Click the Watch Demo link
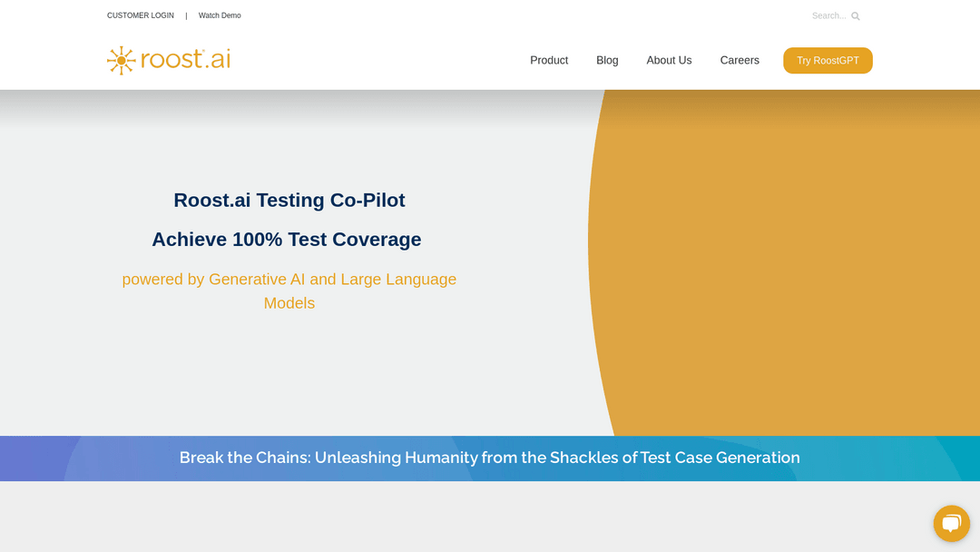 pos(220,15)
